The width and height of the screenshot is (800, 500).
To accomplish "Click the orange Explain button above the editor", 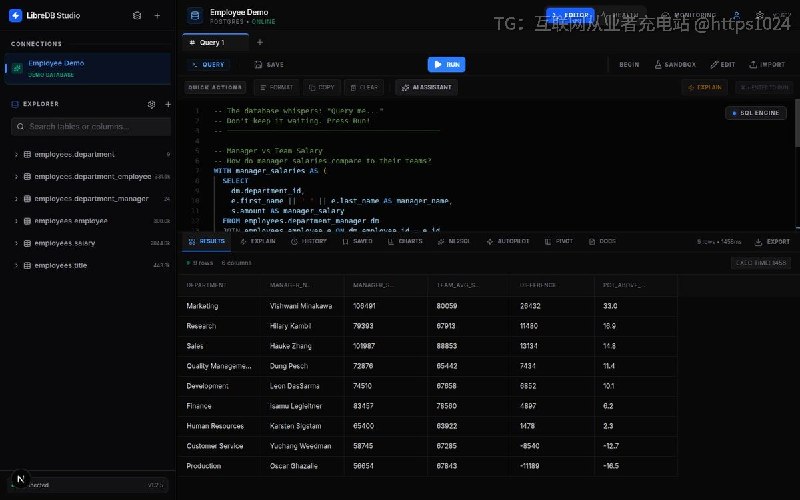I will pyautogui.click(x=705, y=87).
